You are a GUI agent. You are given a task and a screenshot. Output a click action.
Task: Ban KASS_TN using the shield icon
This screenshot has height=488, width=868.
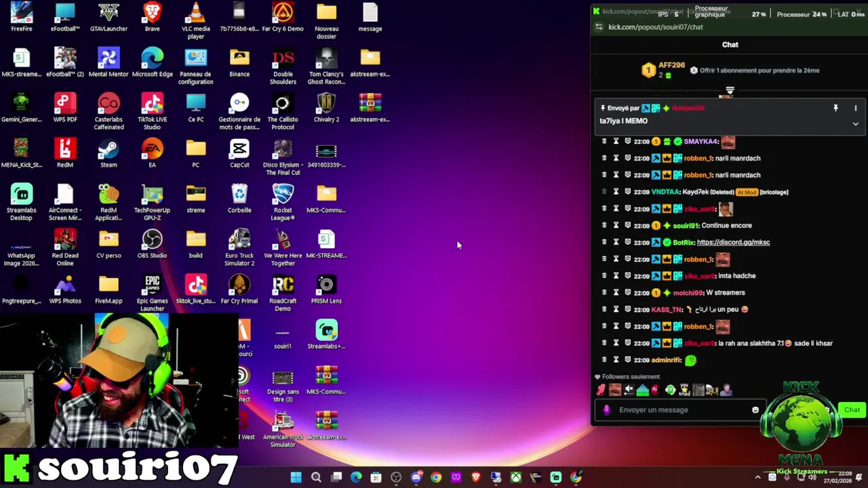[x=628, y=309]
